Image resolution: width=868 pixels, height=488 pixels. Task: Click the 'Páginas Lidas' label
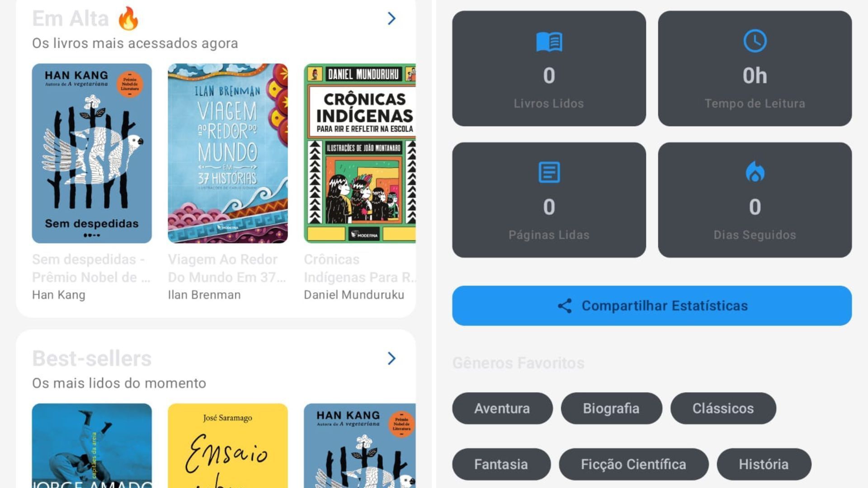[x=549, y=235]
